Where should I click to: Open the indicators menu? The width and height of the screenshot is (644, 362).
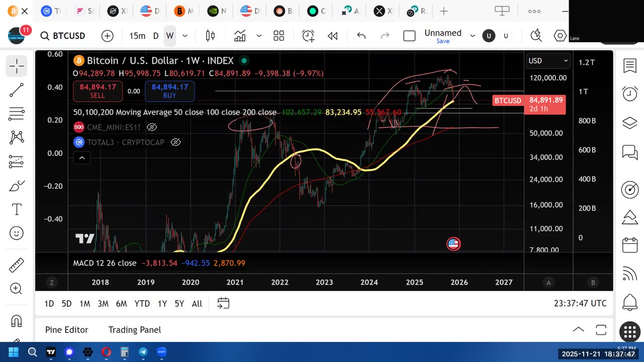(240, 36)
